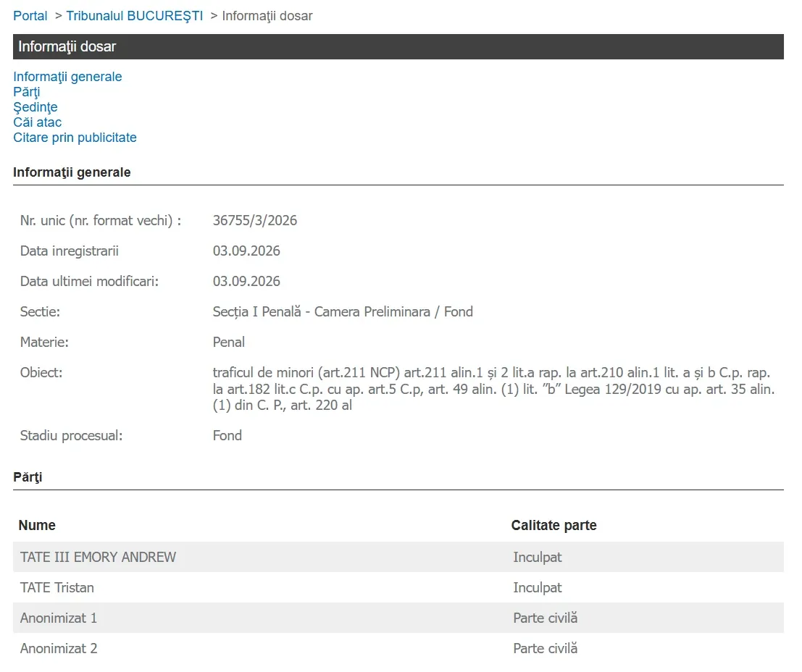Screen dimensions: 802x672
Task: Select the TATE Tristan row
Action: pos(398,587)
